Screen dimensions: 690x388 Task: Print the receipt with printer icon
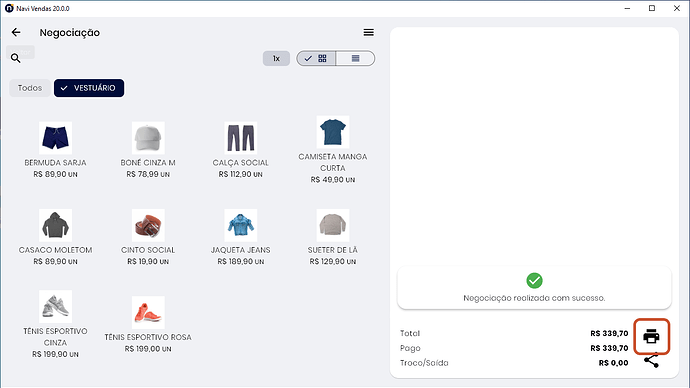(651, 337)
